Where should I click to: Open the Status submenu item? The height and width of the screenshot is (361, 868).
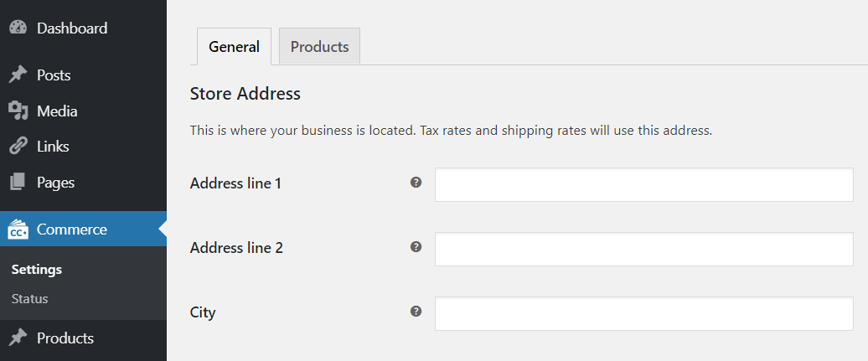point(30,298)
